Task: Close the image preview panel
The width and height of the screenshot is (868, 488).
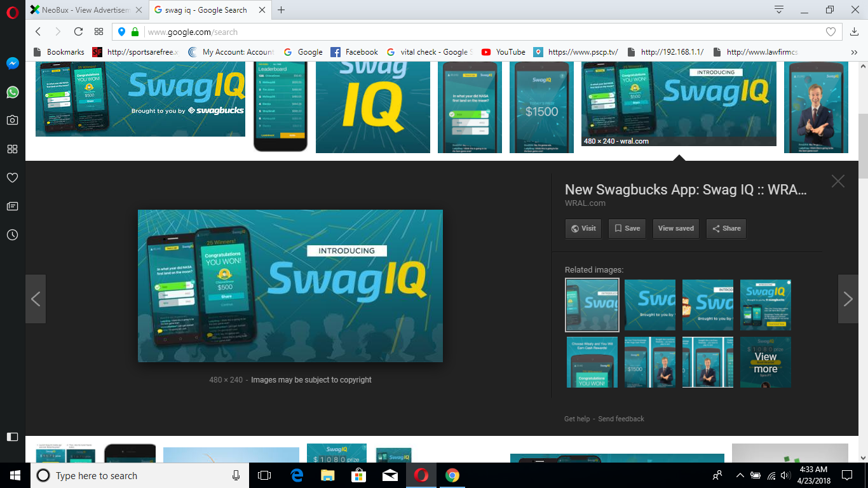Action: coord(838,181)
